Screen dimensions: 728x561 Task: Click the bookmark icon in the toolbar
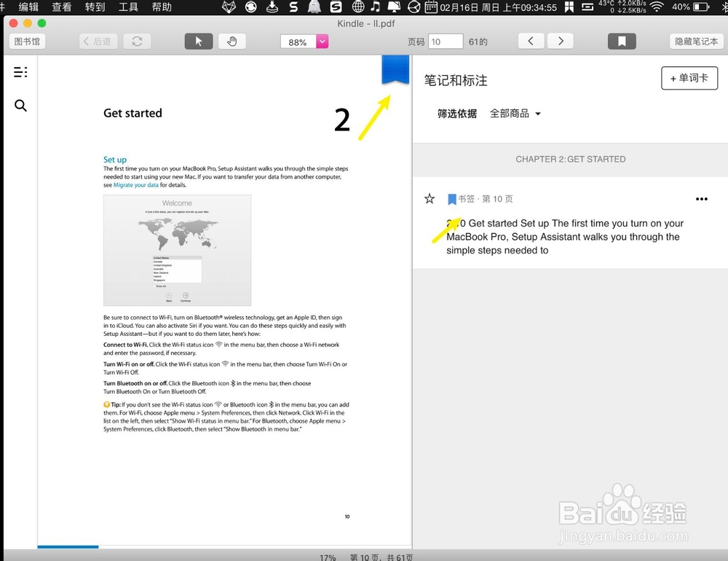pos(622,41)
